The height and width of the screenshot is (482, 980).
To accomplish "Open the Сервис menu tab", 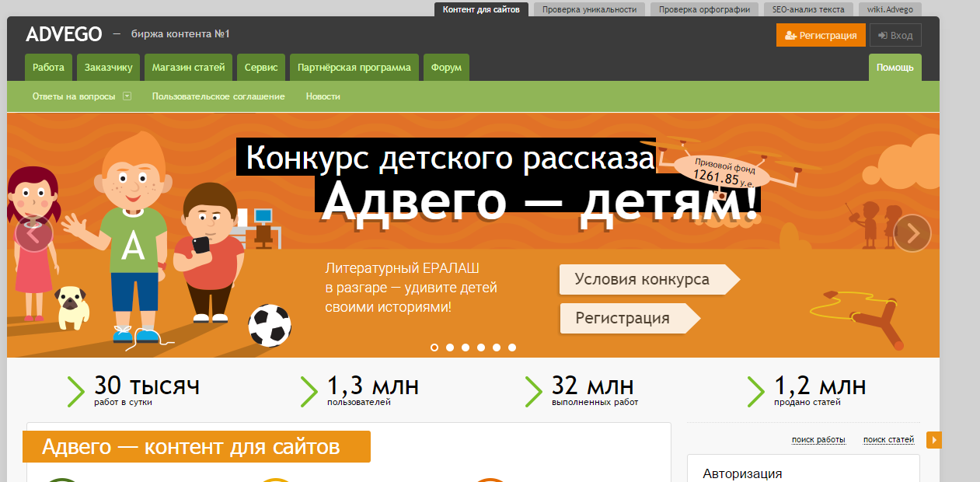I will tap(261, 67).
